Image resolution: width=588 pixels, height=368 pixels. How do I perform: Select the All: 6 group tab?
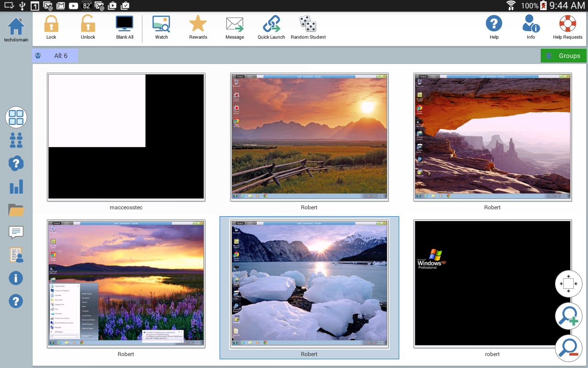pos(55,56)
